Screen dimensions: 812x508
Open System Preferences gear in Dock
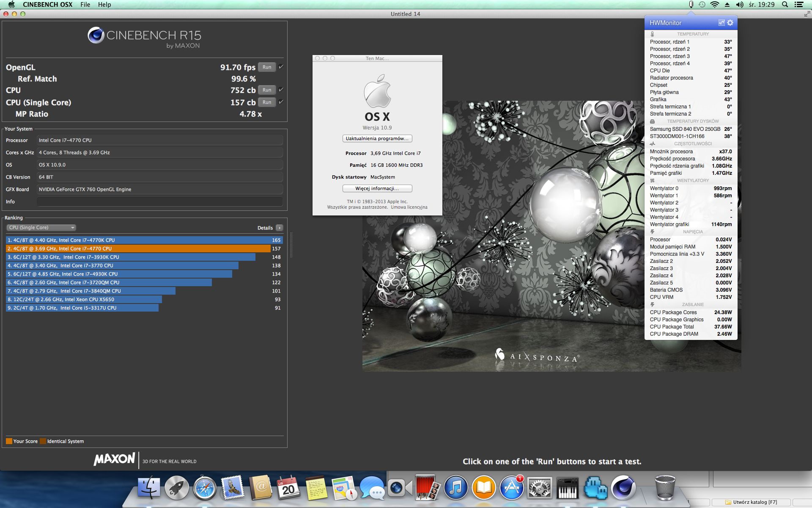tap(540, 488)
